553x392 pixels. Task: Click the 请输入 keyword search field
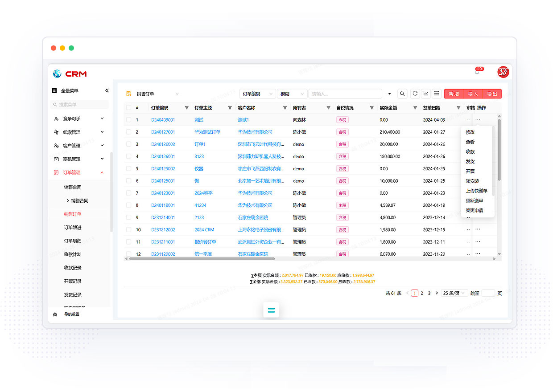pos(345,94)
